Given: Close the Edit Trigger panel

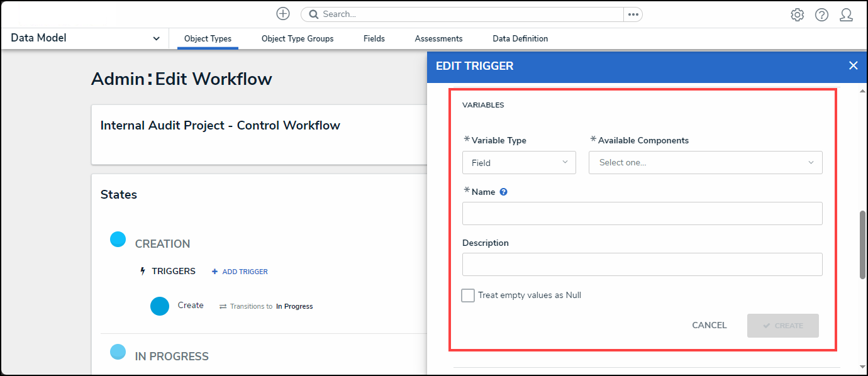Looking at the screenshot, I should pos(853,65).
